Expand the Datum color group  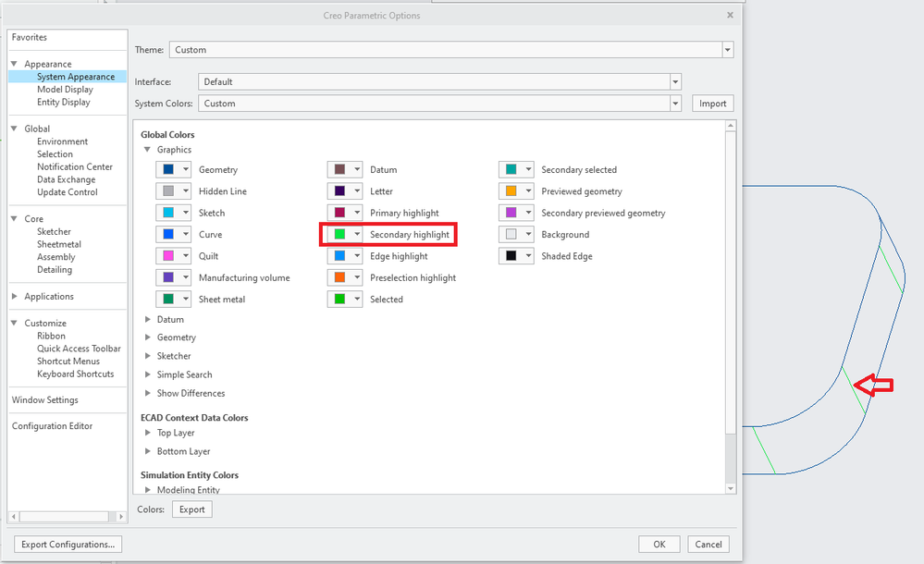(x=147, y=319)
